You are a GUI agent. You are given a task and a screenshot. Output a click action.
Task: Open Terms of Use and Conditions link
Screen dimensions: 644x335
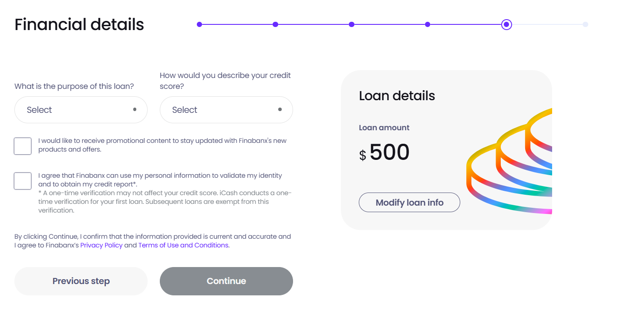point(183,245)
